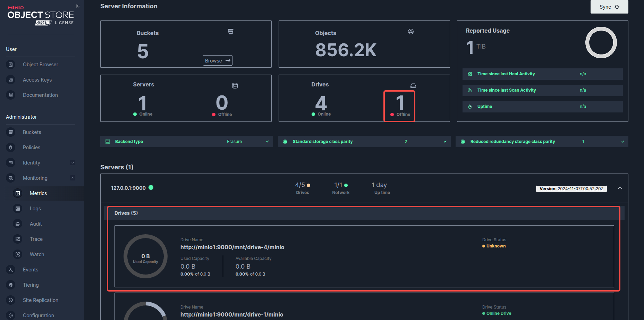Expand the Identity menu chevron

(x=73, y=163)
